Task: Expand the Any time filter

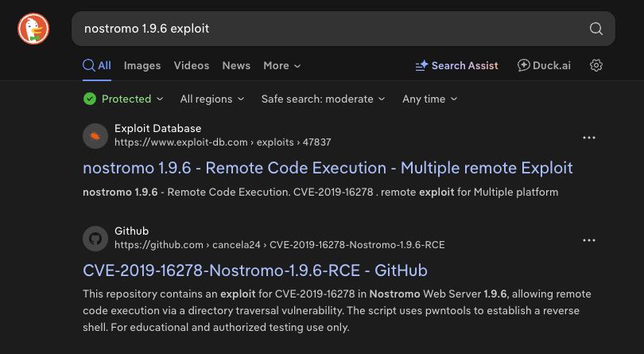Action: click(429, 99)
